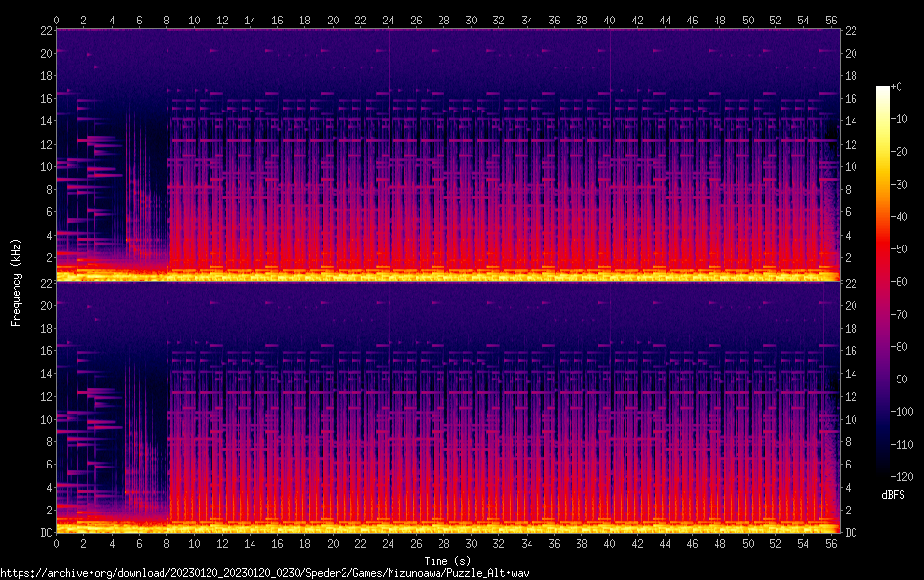Screen dimensions: 924x580
Task: Click the 'DC' label at the bottom-left of the lower channel
Action: [x=44, y=532]
